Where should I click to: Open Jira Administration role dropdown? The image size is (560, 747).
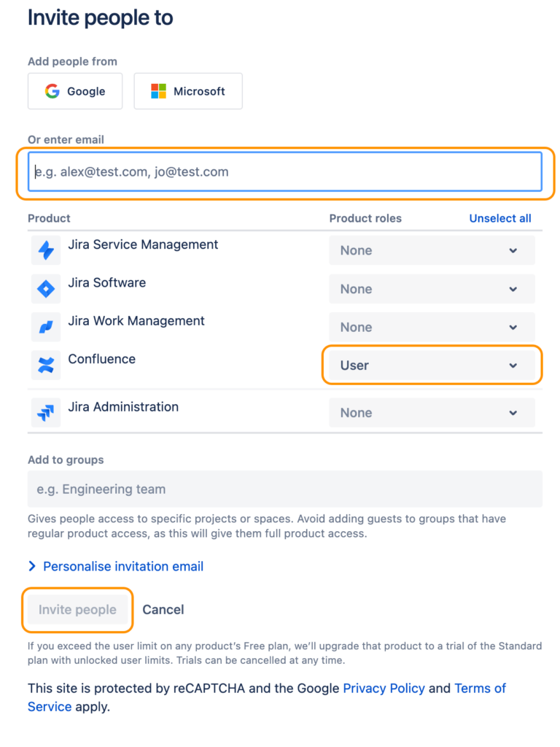point(432,413)
